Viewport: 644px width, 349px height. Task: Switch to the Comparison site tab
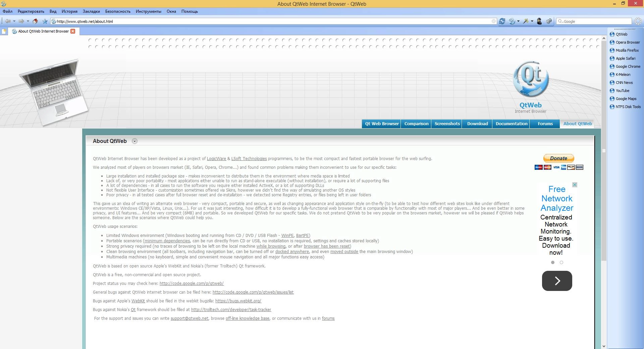pos(416,124)
